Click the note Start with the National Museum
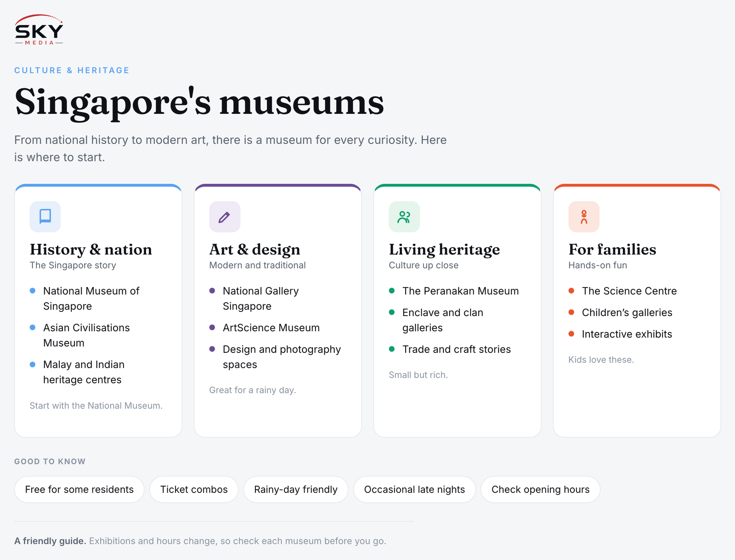The image size is (735, 560). click(96, 406)
